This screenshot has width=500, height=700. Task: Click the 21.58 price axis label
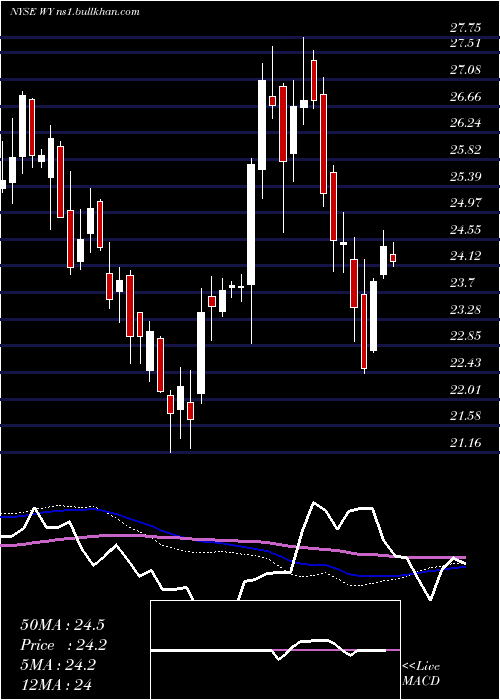pos(465,416)
